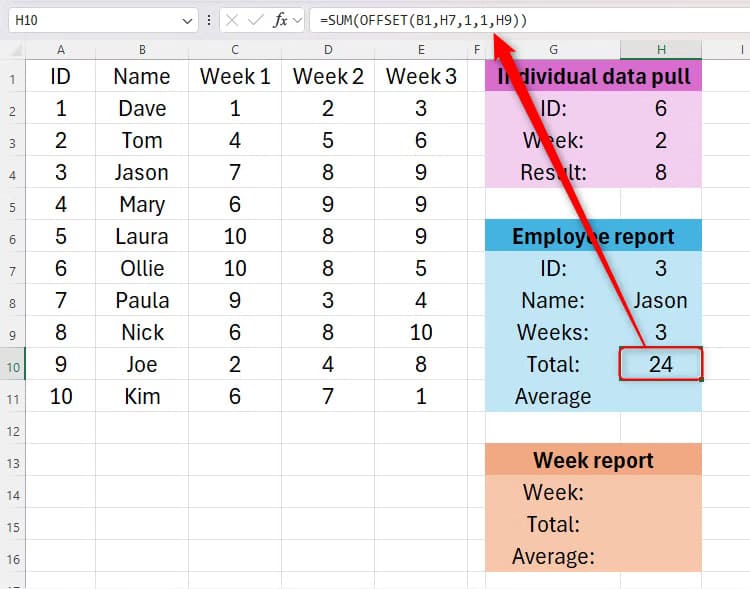Select the cell containing Tom
Screen dimensions: 750x589
tap(142, 140)
